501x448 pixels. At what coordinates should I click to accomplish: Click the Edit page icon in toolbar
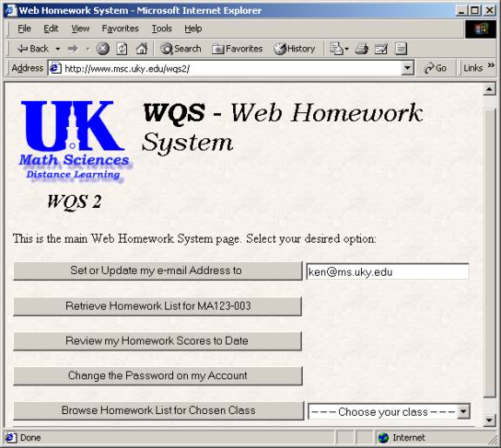coord(381,49)
